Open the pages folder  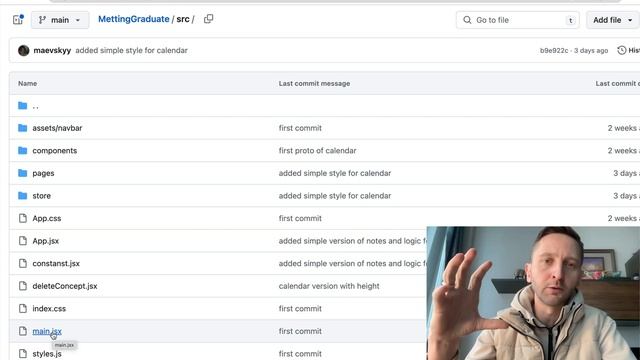coord(43,173)
